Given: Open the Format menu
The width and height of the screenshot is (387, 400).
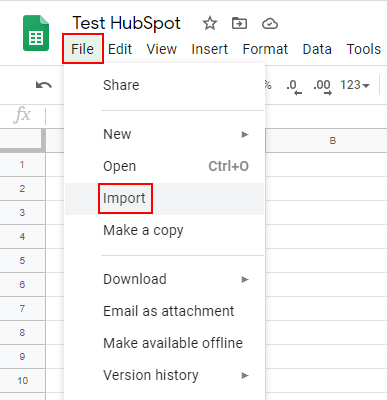Looking at the screenshot, I should pos(265,49).
